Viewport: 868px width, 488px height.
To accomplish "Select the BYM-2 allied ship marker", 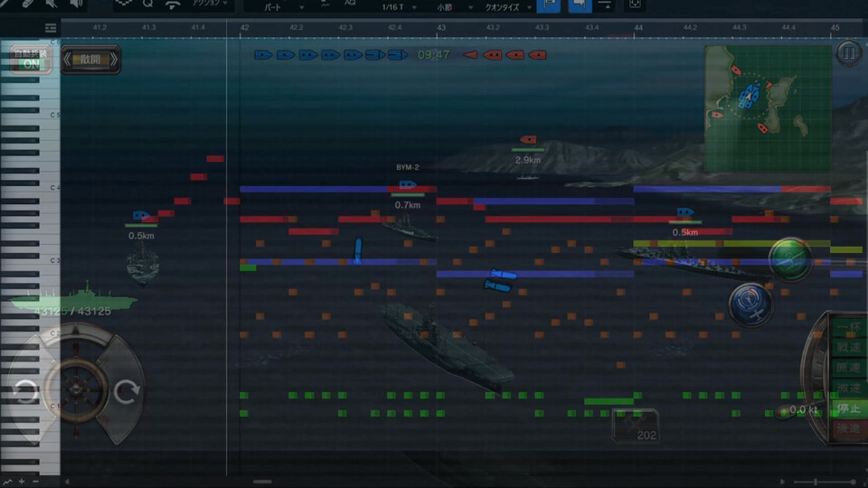I will tap(408, 184).
